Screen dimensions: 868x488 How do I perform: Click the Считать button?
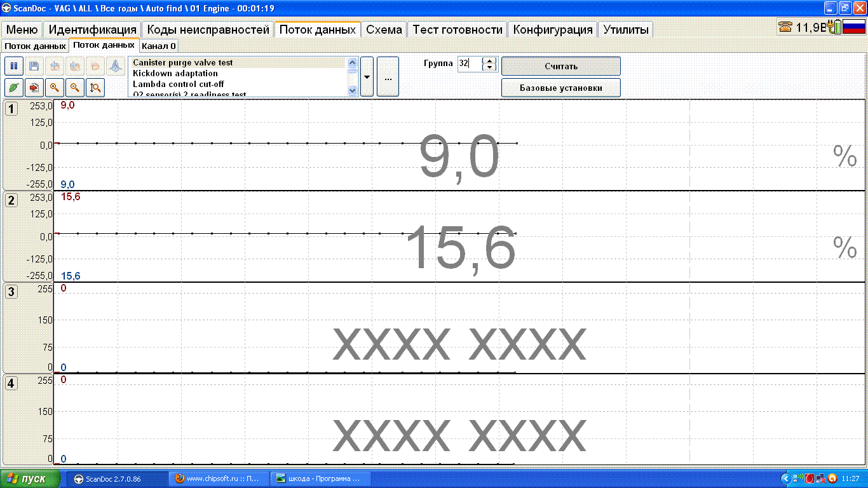[x=560, y=66]
